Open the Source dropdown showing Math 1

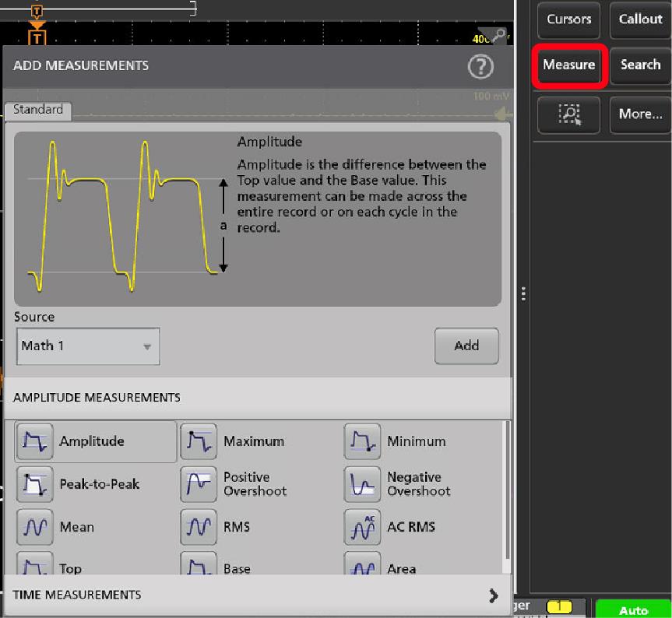pyautogui.click(x=87, y=346)
